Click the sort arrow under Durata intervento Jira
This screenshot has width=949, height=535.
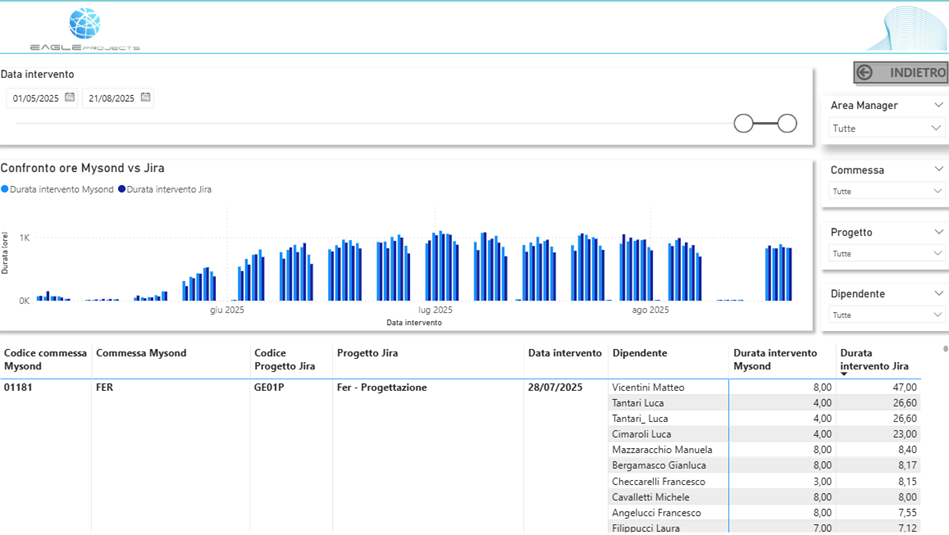click(x=844, y=374)
